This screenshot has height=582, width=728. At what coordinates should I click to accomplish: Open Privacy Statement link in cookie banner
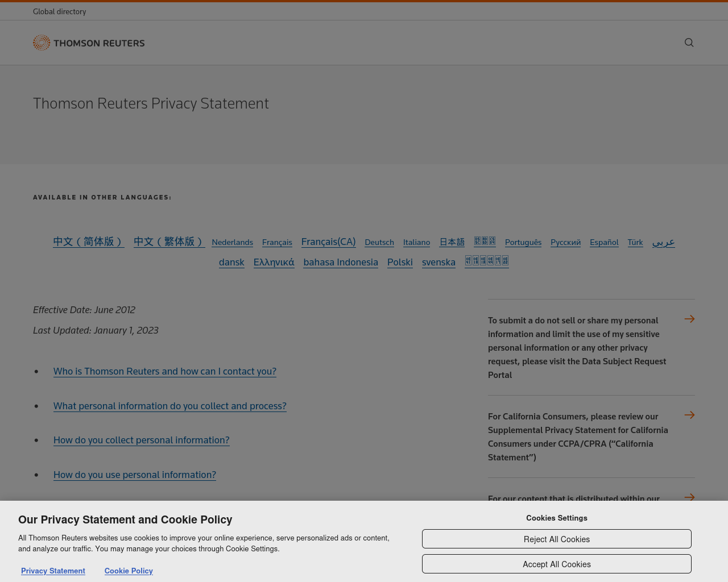tap(53, 571)
